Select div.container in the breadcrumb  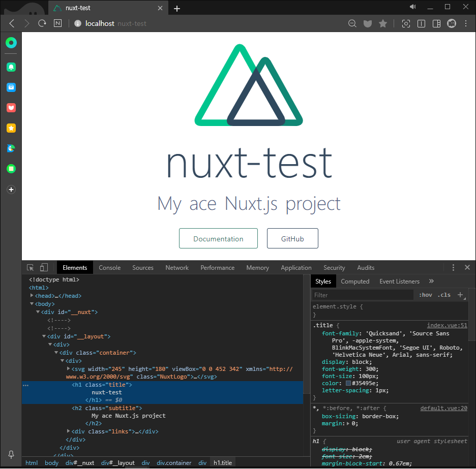174,462
